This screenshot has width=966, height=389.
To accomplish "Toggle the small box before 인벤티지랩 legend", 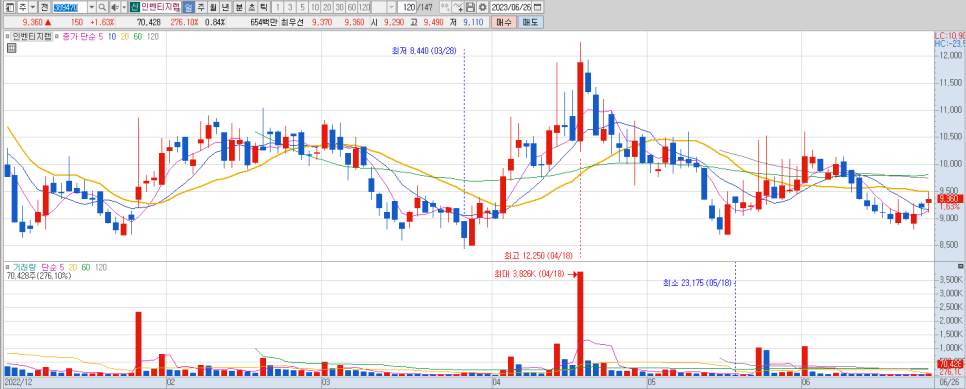I will point(7,36).
